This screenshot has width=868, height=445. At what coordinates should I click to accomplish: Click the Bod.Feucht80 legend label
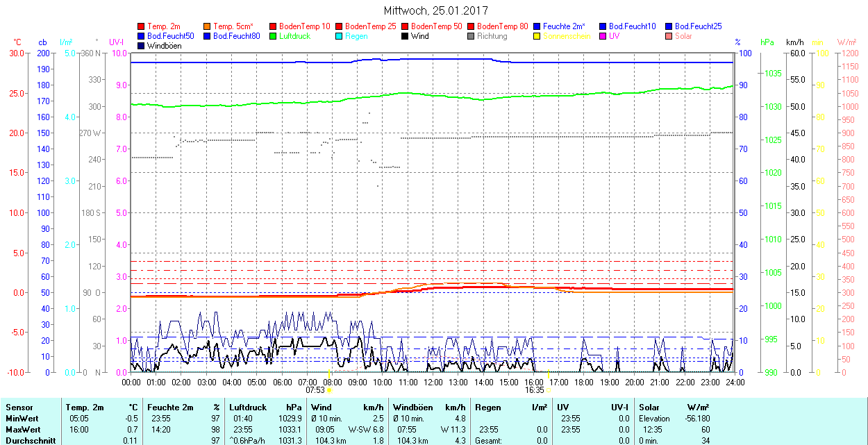pyautogui.click(x=236, y=36)
